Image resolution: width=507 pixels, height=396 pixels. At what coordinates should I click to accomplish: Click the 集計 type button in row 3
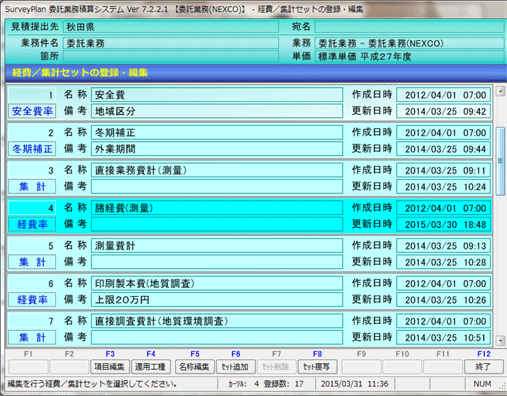click(32, 187)
